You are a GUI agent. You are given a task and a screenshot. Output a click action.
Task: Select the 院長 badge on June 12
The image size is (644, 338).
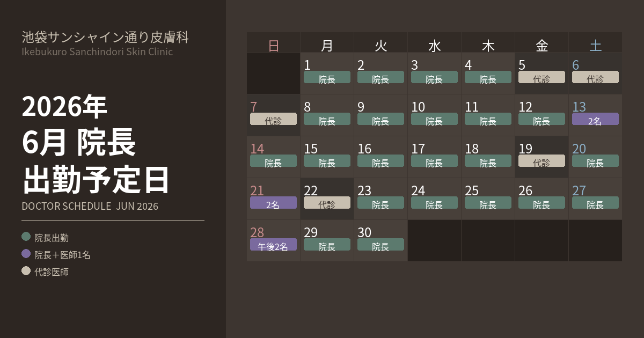pos(541,119)
